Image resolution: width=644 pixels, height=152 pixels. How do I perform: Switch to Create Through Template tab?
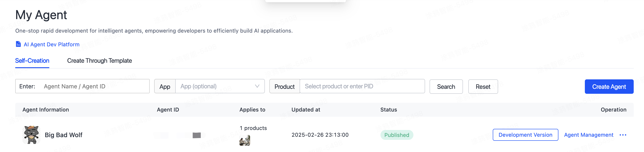[99, 61]
